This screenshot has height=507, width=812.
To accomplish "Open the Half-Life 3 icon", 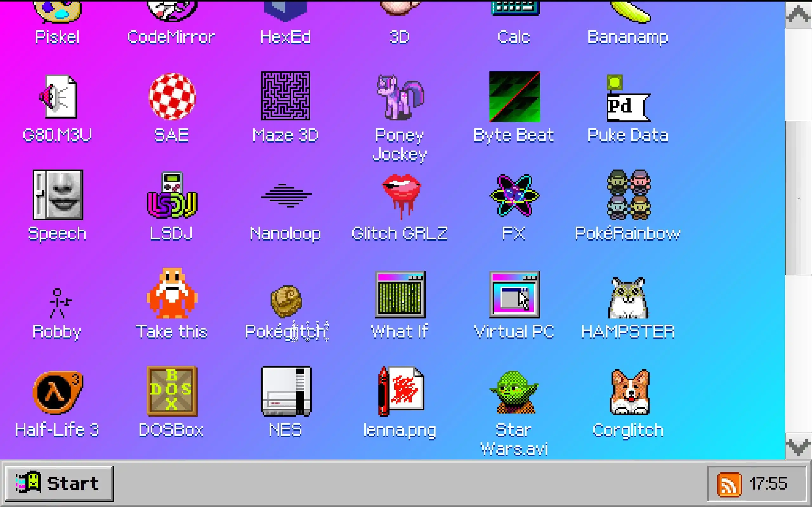I will pos(58,392).
